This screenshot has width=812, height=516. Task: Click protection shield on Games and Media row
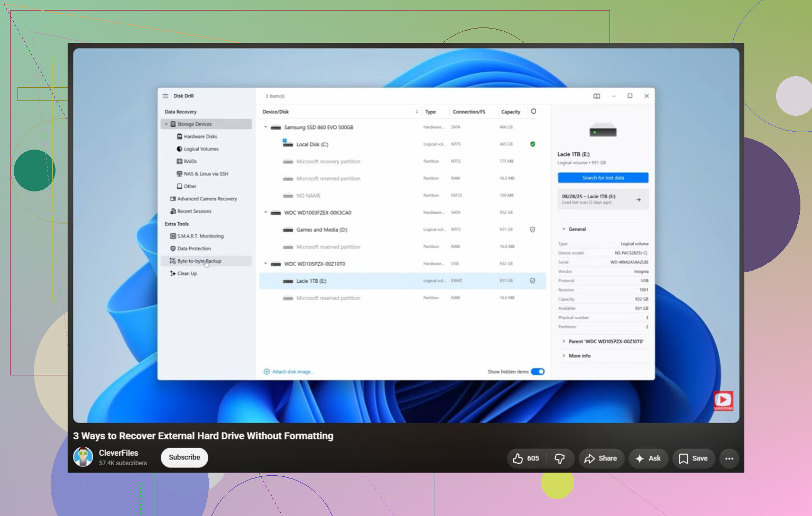pos(532,229)
